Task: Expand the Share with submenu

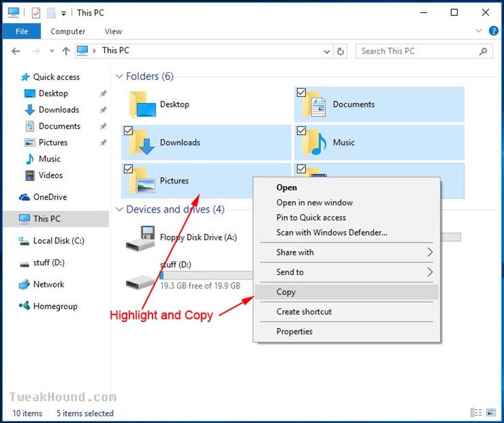Action: [x=346, y=252]
